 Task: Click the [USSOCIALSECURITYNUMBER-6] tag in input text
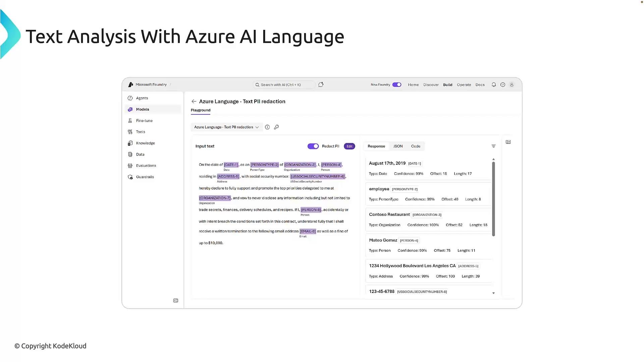[x=318, y=177]
